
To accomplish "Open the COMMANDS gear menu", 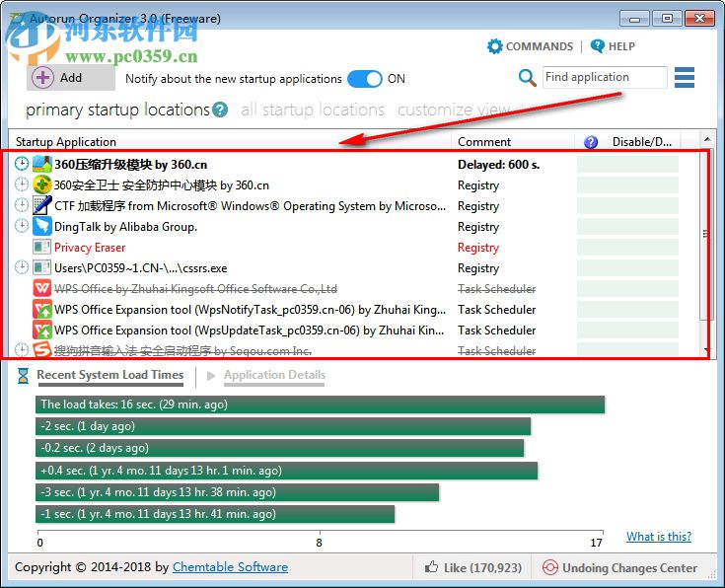I will click(x=495, y=46).
